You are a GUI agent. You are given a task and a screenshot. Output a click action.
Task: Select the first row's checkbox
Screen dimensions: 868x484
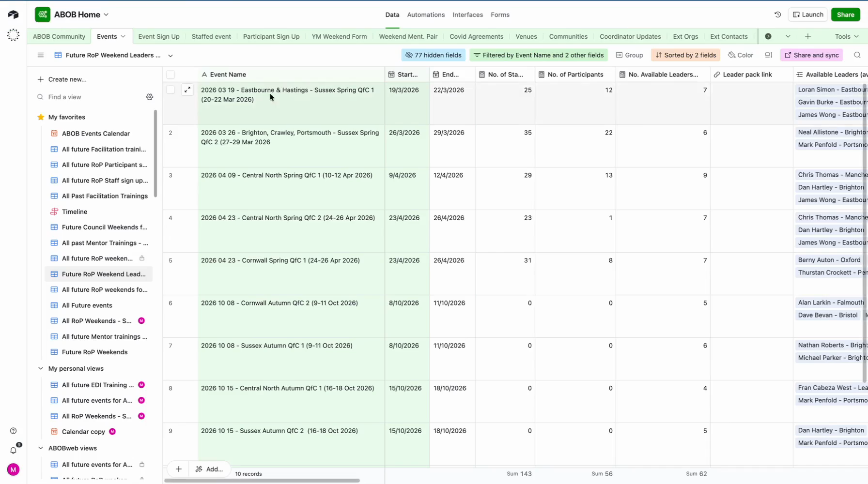tap(170, 90)
